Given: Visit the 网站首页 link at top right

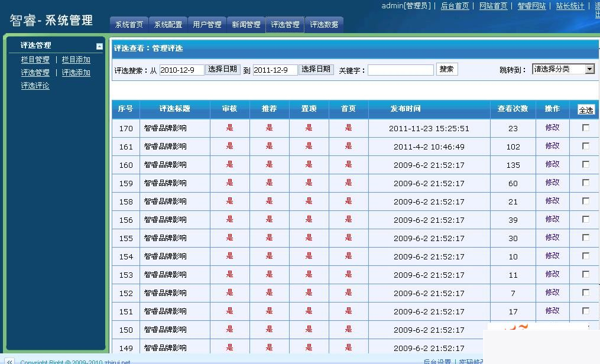Looking at the screenshot, I should tap(493, 6).
